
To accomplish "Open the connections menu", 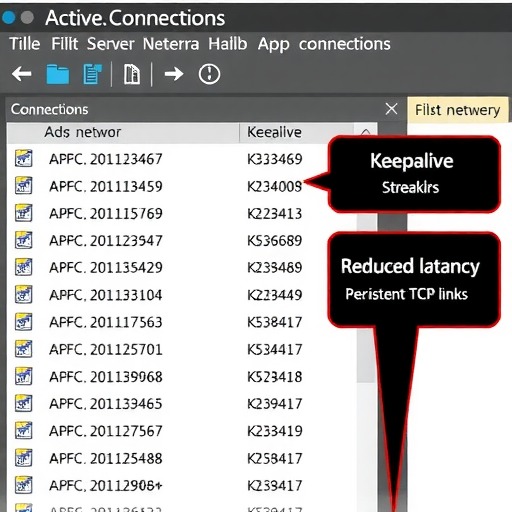I will [345, 44].
